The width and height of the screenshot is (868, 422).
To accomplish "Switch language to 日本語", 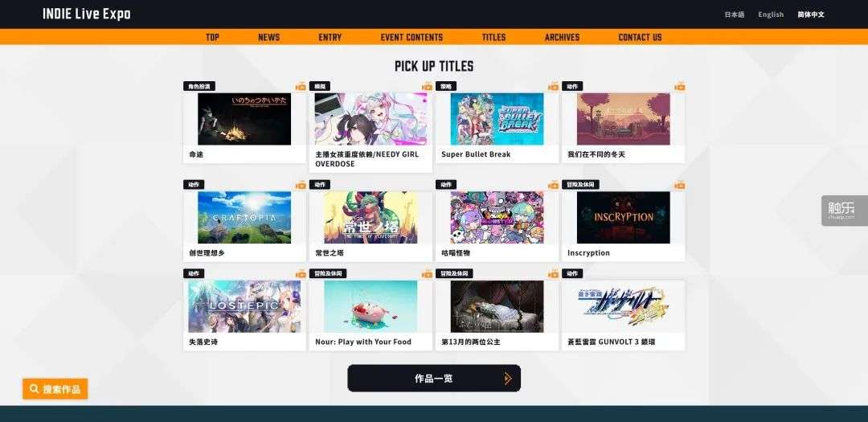I will pos(735,14).
